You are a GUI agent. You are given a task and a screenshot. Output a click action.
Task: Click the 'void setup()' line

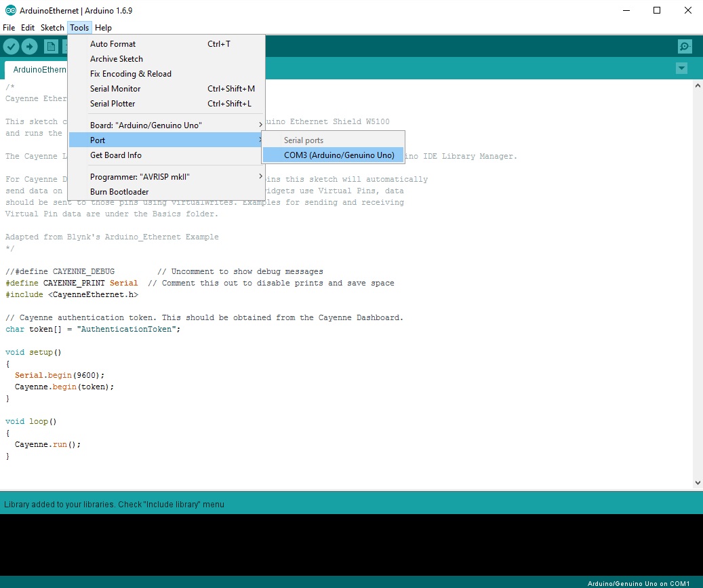pyautogui.click(x=33, y=352)
